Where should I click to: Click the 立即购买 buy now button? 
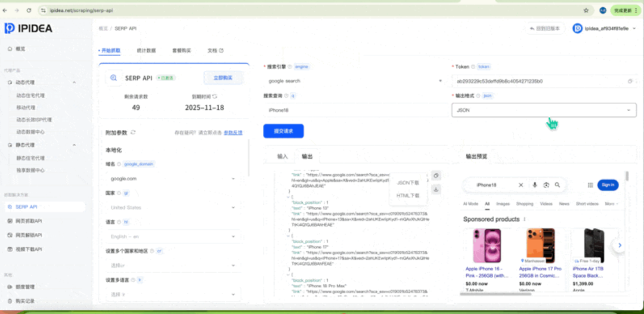tap(223, 78)
